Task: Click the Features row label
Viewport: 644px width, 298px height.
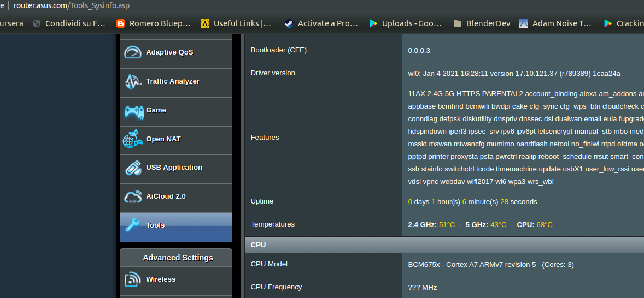Action: pyautogui.click(x=265, y=138)
